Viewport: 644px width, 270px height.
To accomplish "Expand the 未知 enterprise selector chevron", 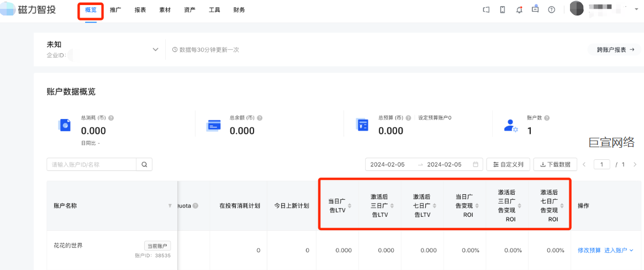I will coord(156,49).
